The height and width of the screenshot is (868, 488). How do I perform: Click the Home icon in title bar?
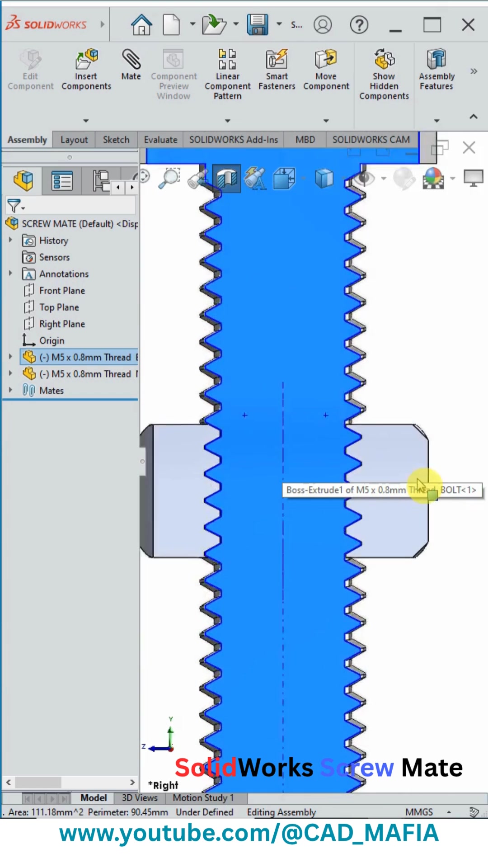pos(141,24)
